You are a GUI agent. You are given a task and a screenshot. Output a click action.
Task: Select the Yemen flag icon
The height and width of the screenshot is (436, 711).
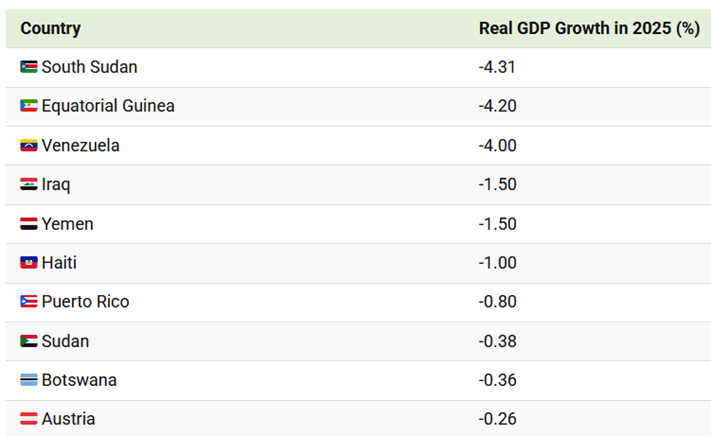(29, 224)
